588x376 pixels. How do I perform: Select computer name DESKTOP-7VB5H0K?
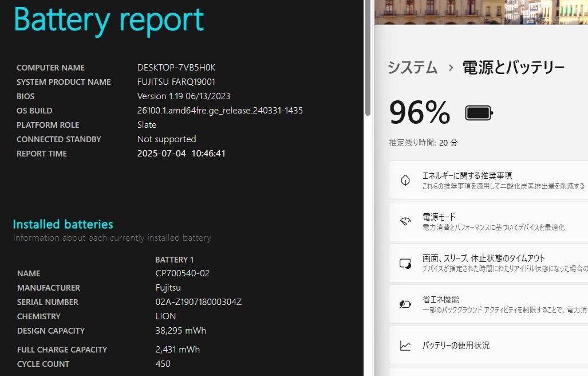tap(176, 68)
